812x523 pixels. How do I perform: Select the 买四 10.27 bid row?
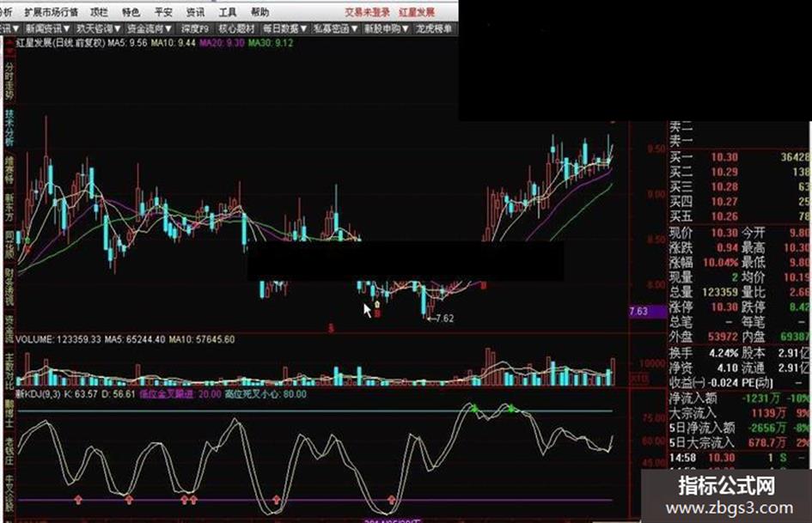[740, 202]
